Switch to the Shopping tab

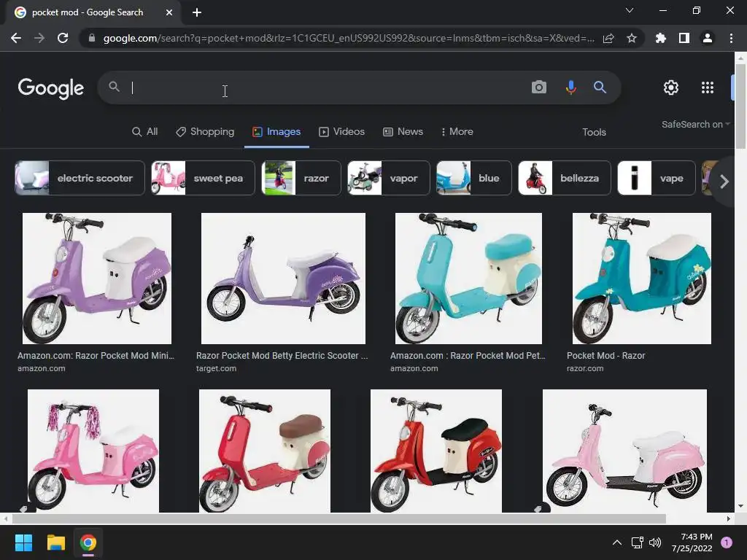pos(205,131)
